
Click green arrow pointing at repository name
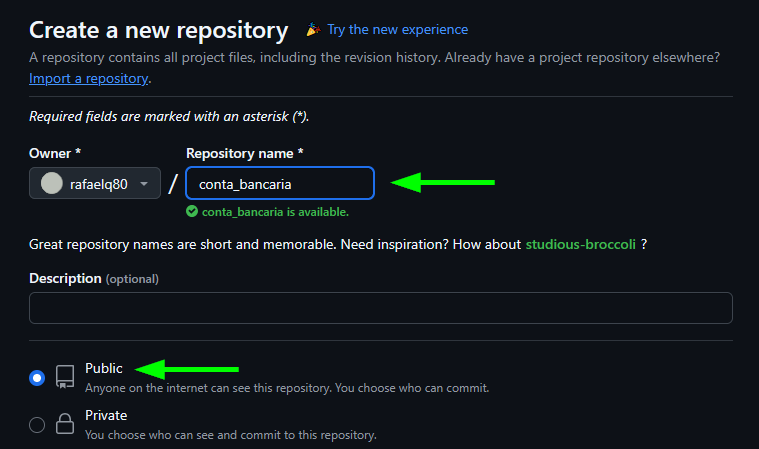[442, 182]
